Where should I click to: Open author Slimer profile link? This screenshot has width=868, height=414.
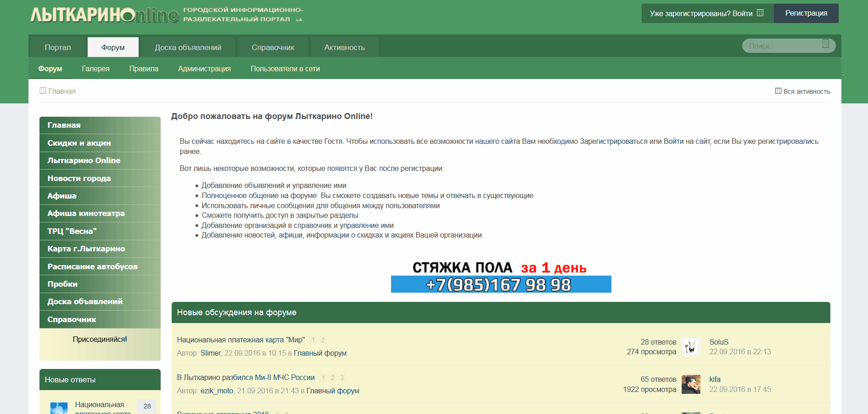(211, 353)
